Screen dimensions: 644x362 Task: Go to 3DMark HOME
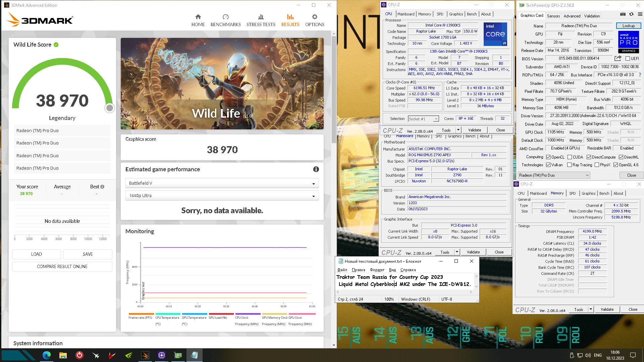point(198,20)
